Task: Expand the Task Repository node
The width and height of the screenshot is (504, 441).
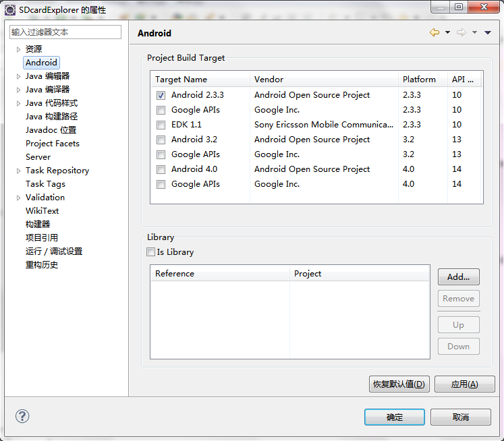Action: tap(18, 171)
